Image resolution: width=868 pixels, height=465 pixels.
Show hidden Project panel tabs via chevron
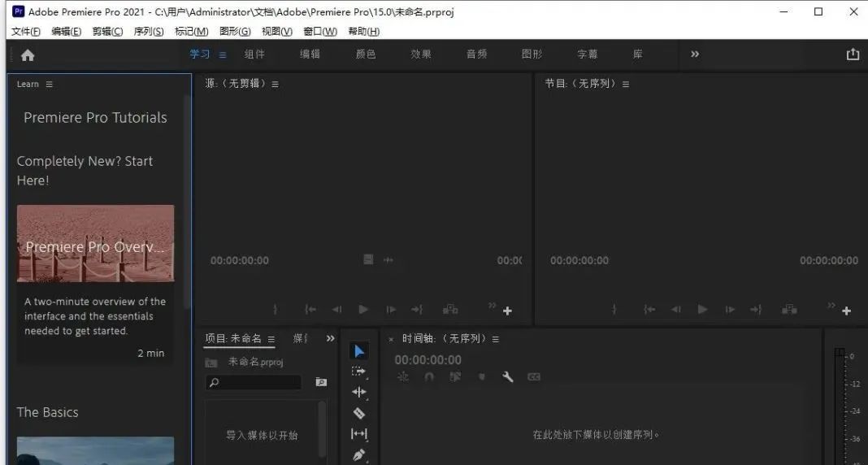pyautogui.click(x=331, y=338)
